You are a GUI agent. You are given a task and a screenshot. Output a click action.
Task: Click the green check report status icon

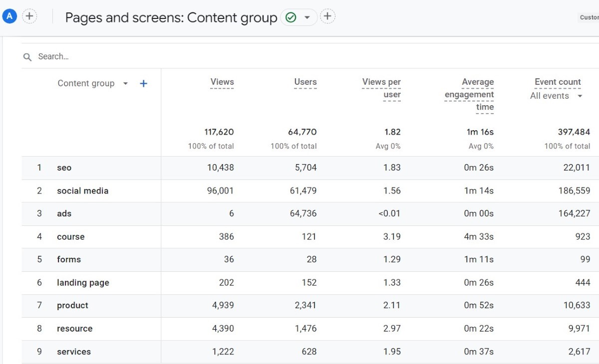tap(291, 17)
